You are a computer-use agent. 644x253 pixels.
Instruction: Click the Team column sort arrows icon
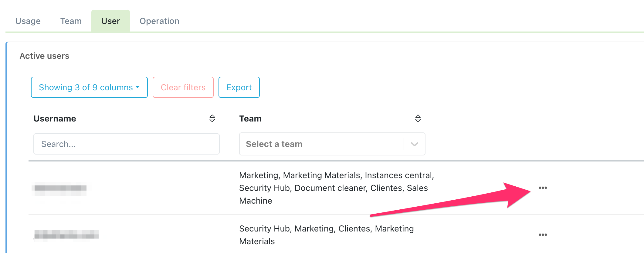pyautogui.click(x=418, y=118)
